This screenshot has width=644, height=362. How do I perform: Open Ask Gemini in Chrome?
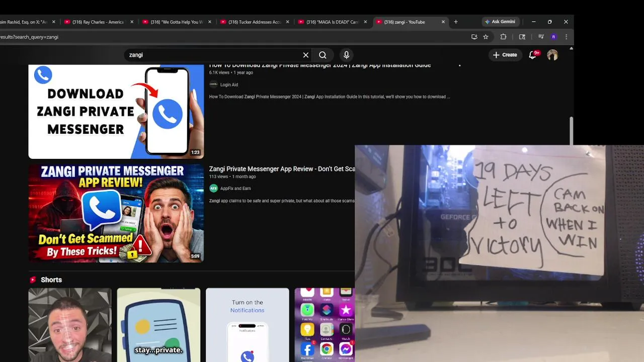(500, 22)
